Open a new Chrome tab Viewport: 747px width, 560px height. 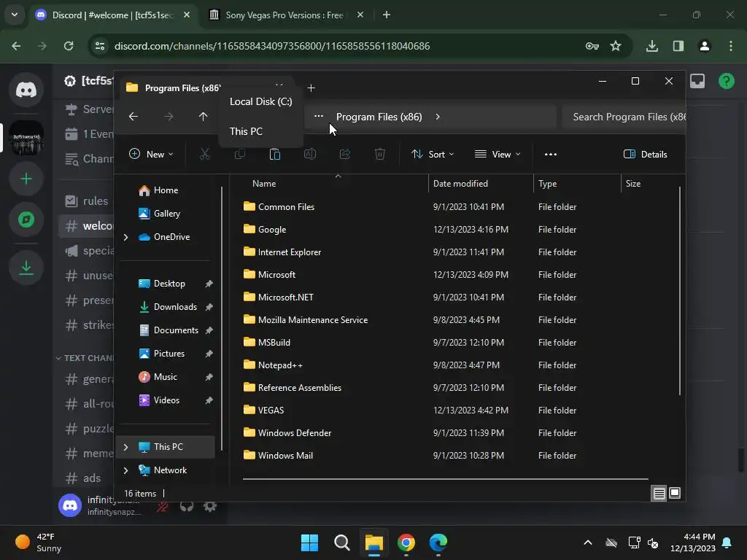coord(387,15)
